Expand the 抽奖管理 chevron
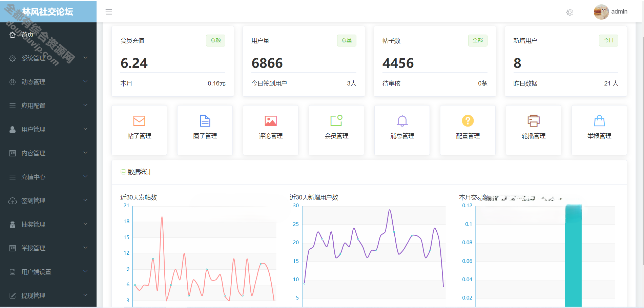 coord(85,224)
